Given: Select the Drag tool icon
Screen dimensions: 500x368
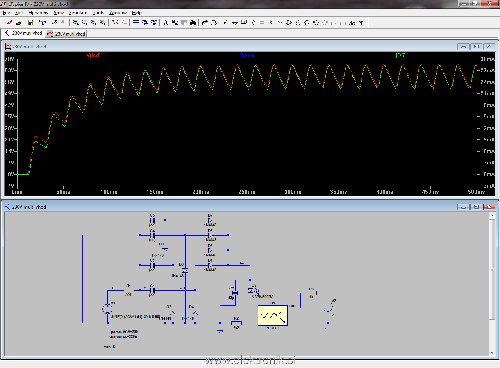Looking at the screenshot, I should tap(307, 22).
